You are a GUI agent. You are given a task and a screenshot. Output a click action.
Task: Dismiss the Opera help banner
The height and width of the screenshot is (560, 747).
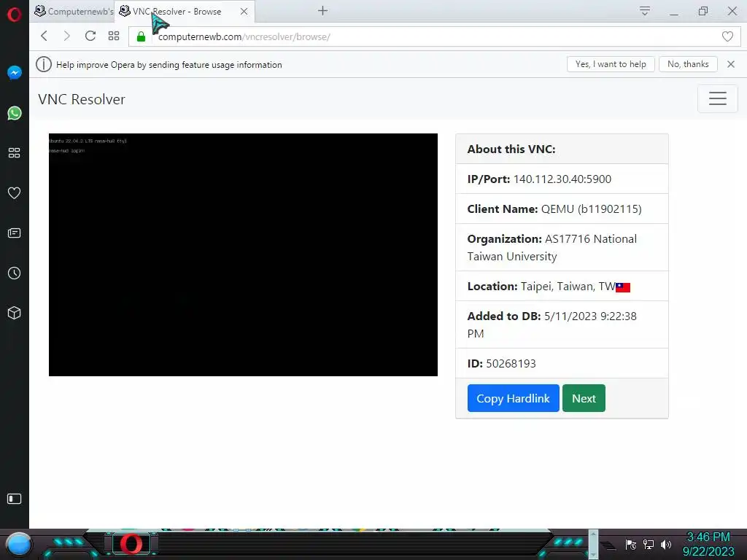pyautogui.click(x=731, y=64)
